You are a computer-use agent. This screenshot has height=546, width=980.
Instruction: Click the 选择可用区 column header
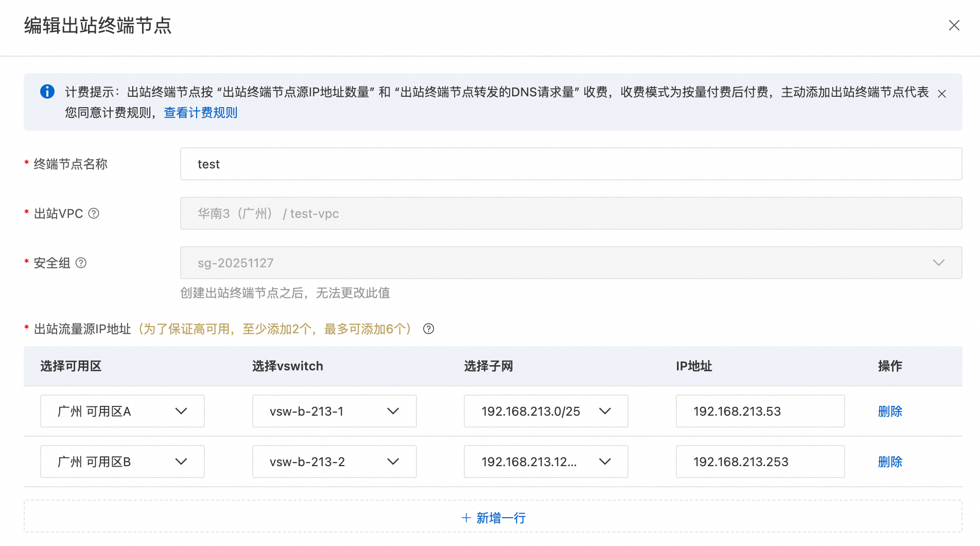click(x=71, y=366)
